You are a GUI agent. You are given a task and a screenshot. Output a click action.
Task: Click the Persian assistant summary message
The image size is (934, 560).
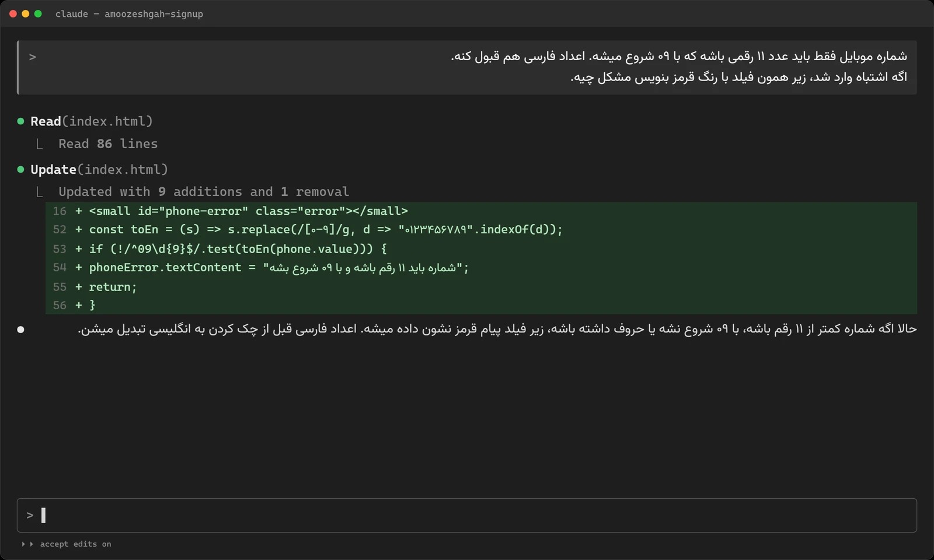click(x=497, y=330)
